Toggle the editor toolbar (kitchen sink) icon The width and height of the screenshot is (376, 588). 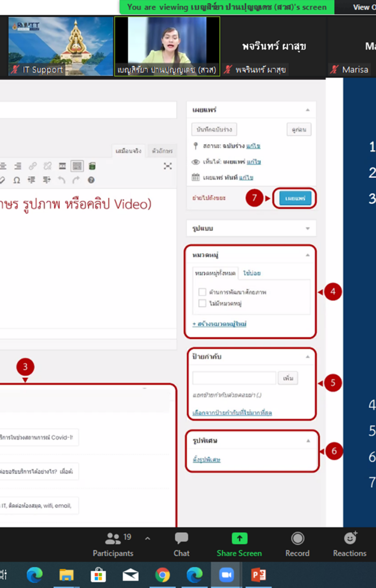point(77,167)
